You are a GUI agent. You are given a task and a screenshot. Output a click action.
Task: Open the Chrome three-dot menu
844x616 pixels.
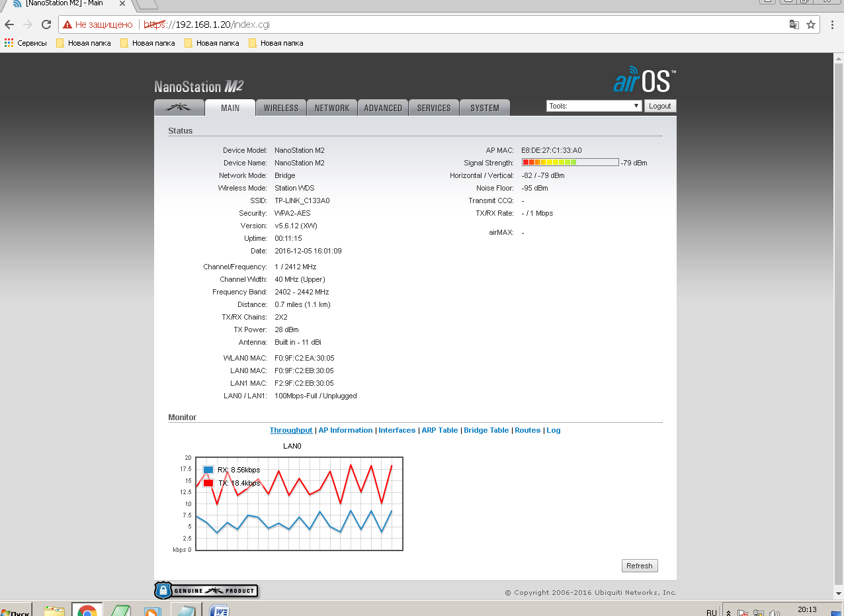tap(831, 24)
